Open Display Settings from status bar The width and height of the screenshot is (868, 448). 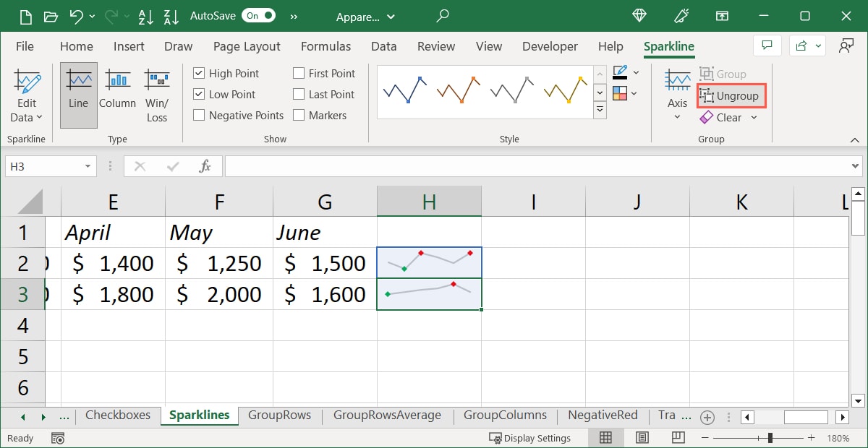point(530,437)
